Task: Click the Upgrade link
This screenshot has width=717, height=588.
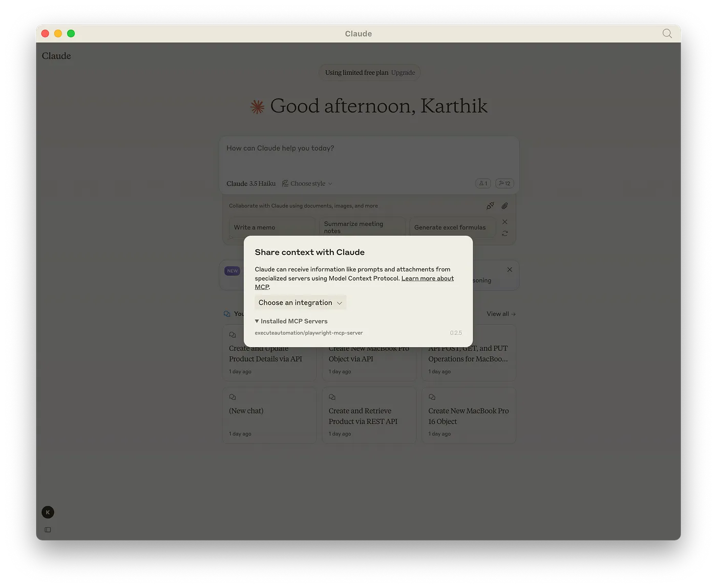Action: [403, 73]
